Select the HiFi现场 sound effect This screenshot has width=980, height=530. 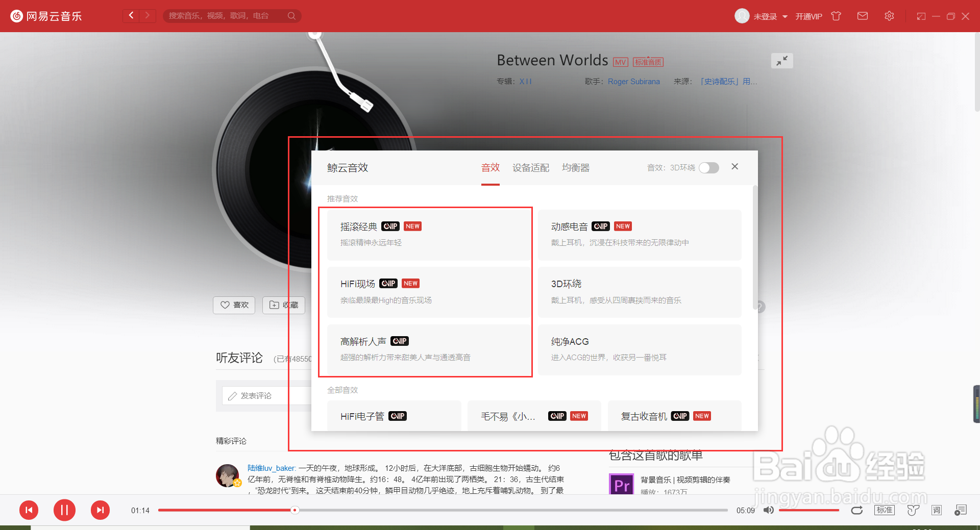[x=429, y=292]
